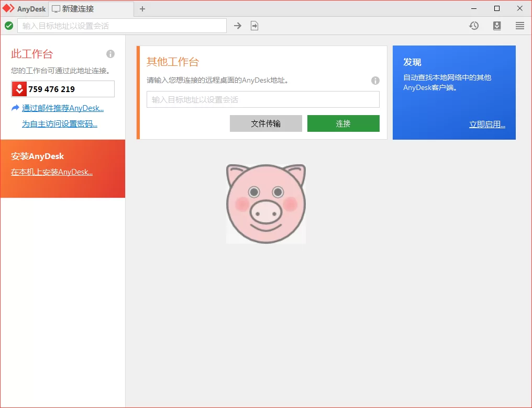The width and height of the screenshot is (532, 408).
Task: Open the address book download icon
Action: pyautogui.click(x=497, y=26)
